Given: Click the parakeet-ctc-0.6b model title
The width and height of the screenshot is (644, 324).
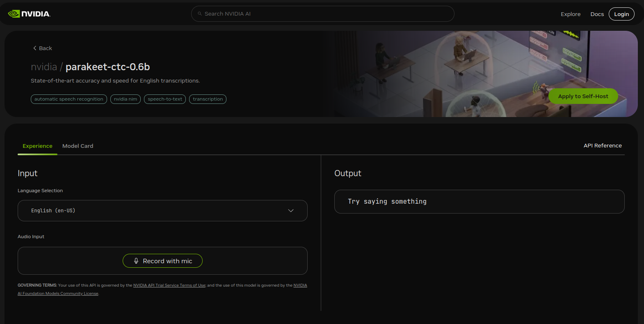Looking at the screenshot, I should (108, 67).
